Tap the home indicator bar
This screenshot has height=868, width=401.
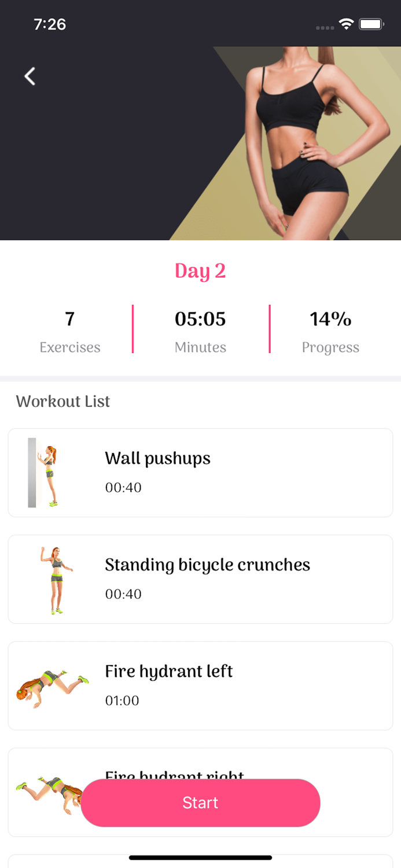coord(200,858)
